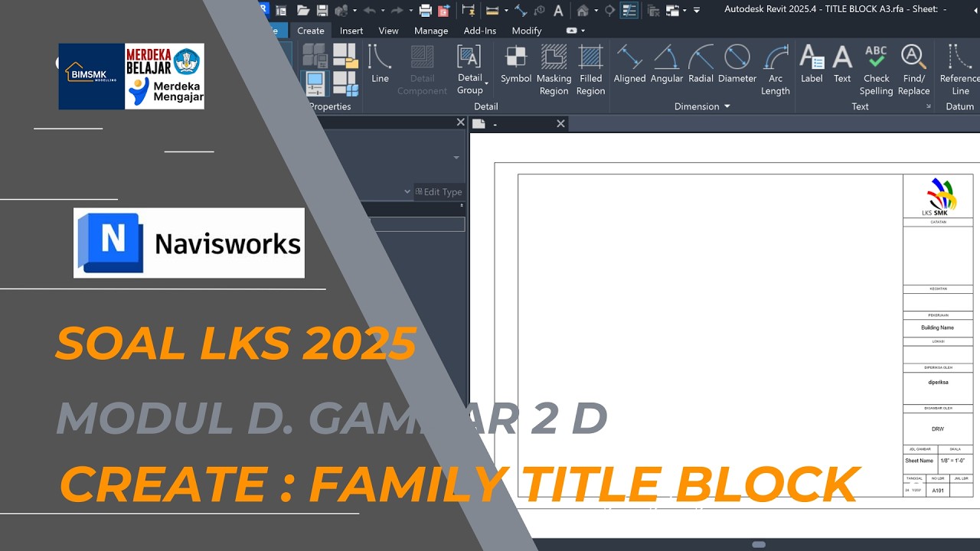Click the Switch Windows icon

click(672, 10)
